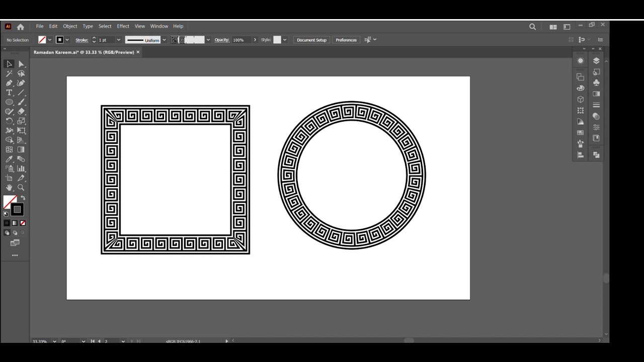Screen dimensions: 644x362
Task: Select the Line Segment tool
Action: (21, 93)
